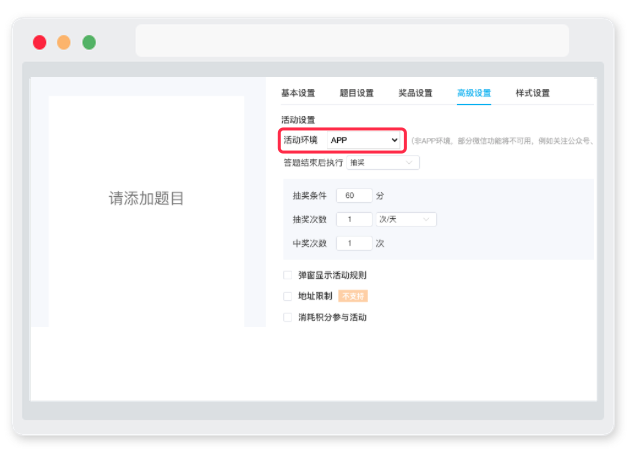Image resolution: width=628 pixels, height=450 pixels.
Task: Go to the 奖品设置 tab
Action: [x=415, y=93]
